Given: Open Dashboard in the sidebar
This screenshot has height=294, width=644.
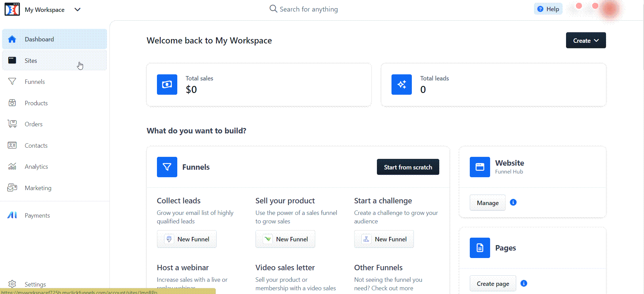Looking at the screenshot, I should point(55,39).
